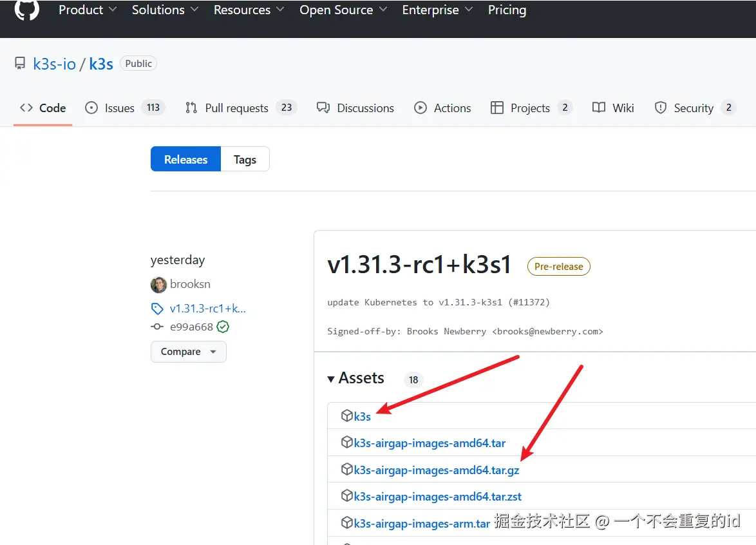Switch to the Code tab
Image resolution: width=756 pixels, height=545 pixels.
(x=43, y=108)
